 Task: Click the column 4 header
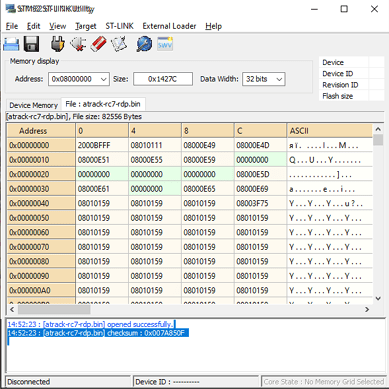coord(155,131)
